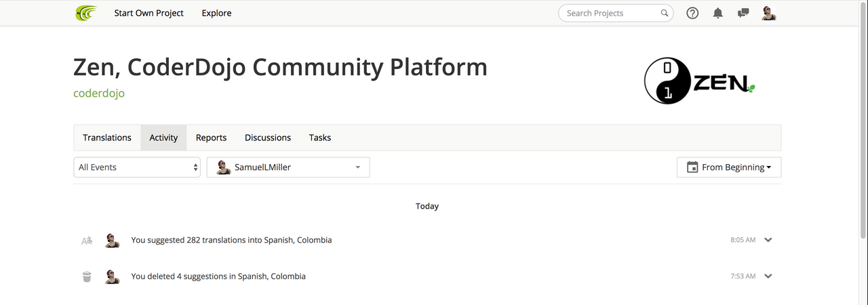
Task: Click Start Own Project link
Action: [x=149, y=13]
